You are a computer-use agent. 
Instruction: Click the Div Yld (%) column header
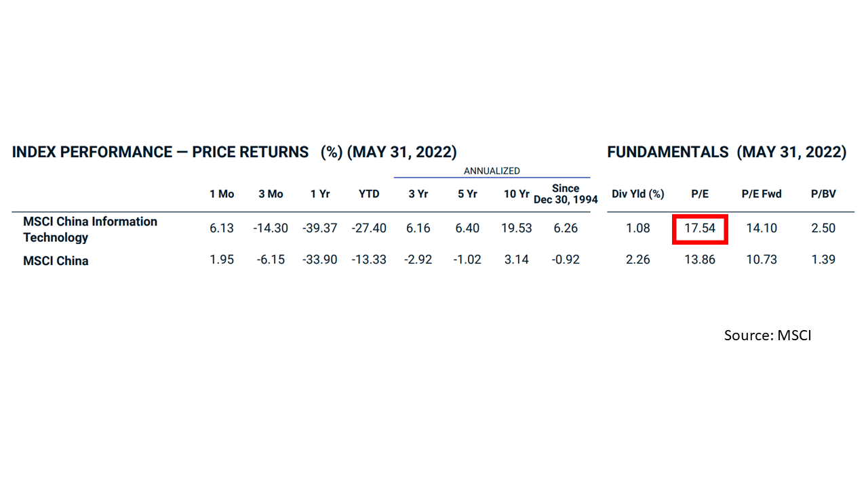637,194
